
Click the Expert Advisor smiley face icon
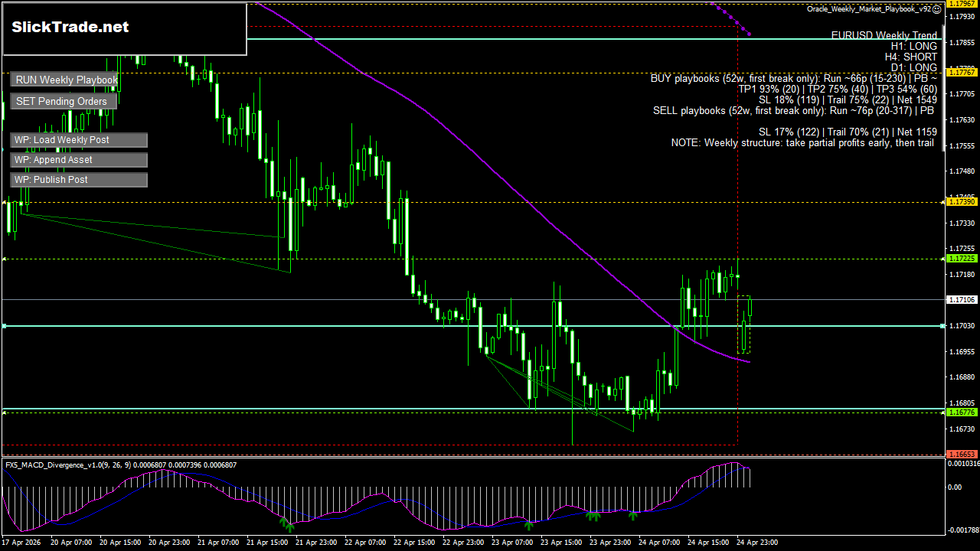pos(937,9)
